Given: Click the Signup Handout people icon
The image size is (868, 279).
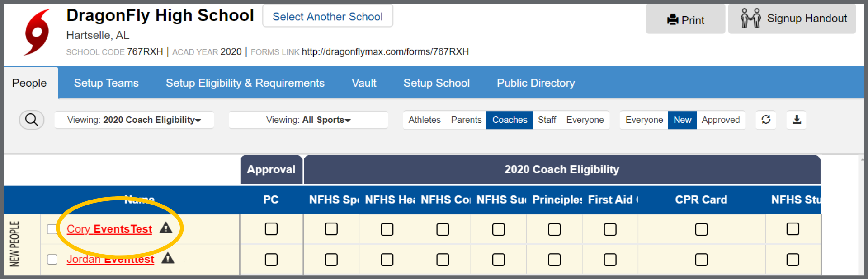Looking at the screenshot, I should tap(750, 19).
